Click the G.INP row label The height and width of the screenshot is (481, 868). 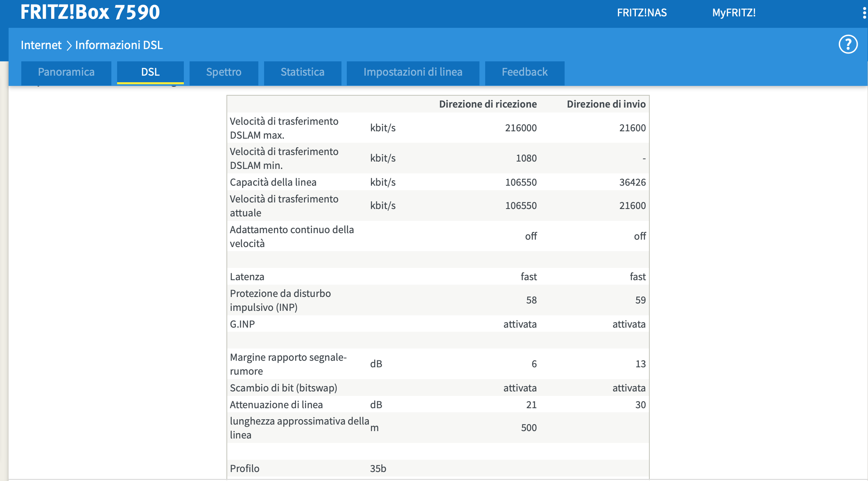click(x=242, y=324)
